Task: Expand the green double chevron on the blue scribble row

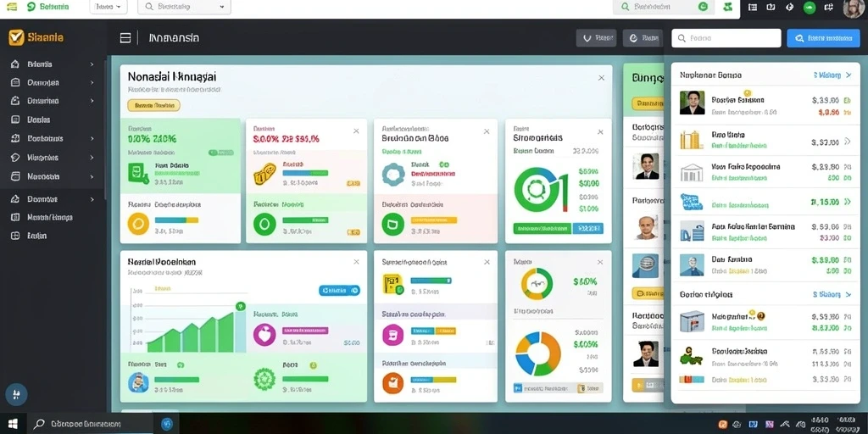Action: pos(847,202)
